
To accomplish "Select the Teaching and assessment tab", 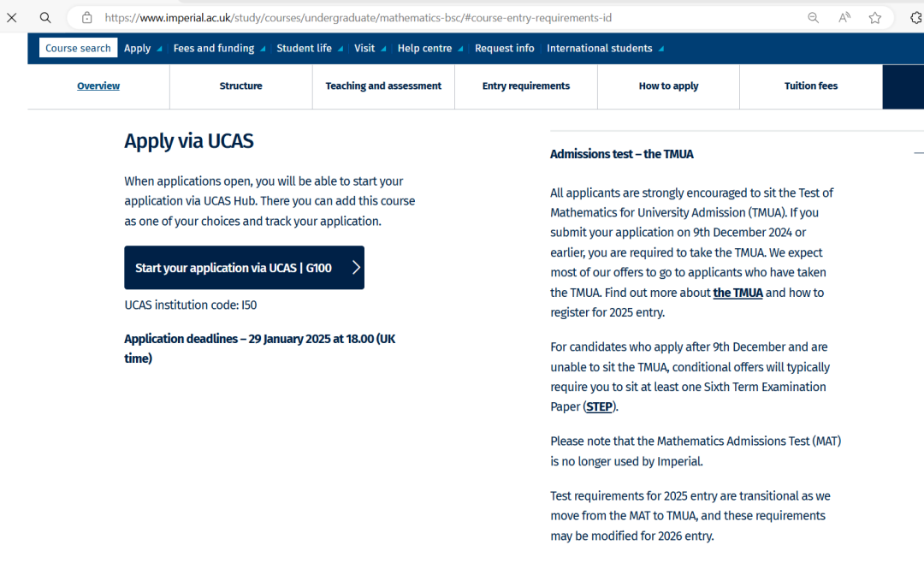I will pyautogui.click(x=383, y=86).
